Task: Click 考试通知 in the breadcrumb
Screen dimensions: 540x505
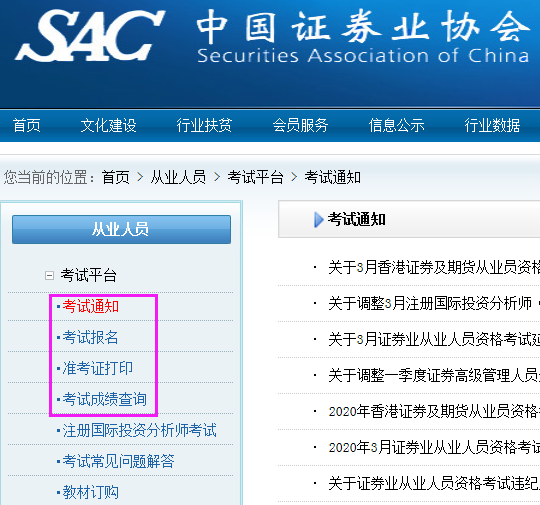Action: point(332,178)
